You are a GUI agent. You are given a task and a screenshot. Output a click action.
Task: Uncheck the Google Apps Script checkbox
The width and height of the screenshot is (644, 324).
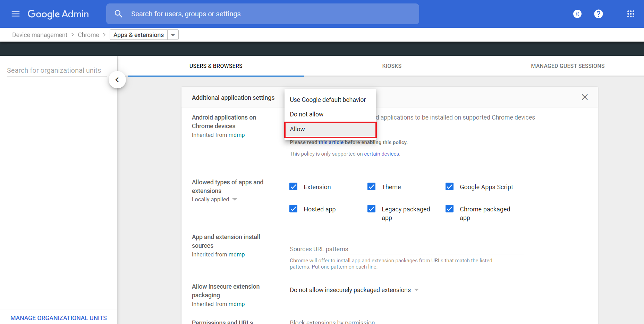tap(450, 187)
